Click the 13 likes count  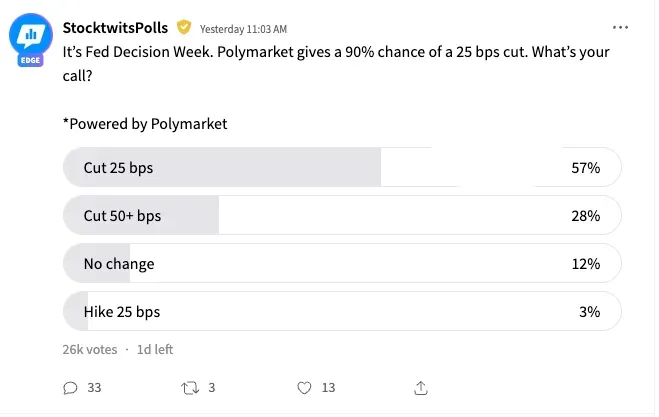click(x=328, y=388)
